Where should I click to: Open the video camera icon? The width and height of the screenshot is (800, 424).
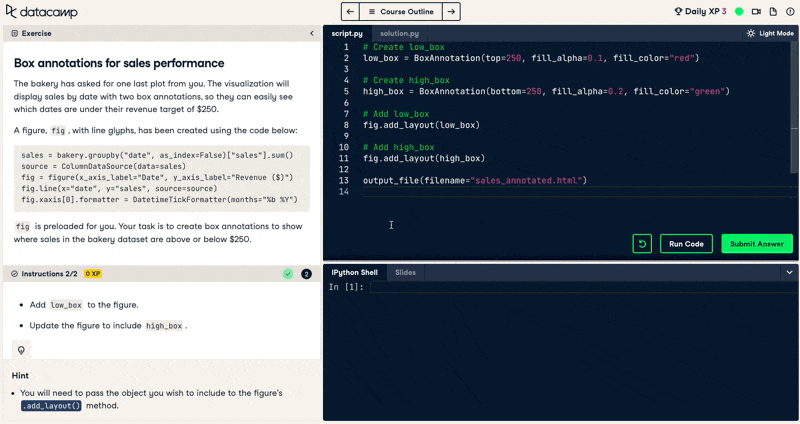[x=756, y=11]
